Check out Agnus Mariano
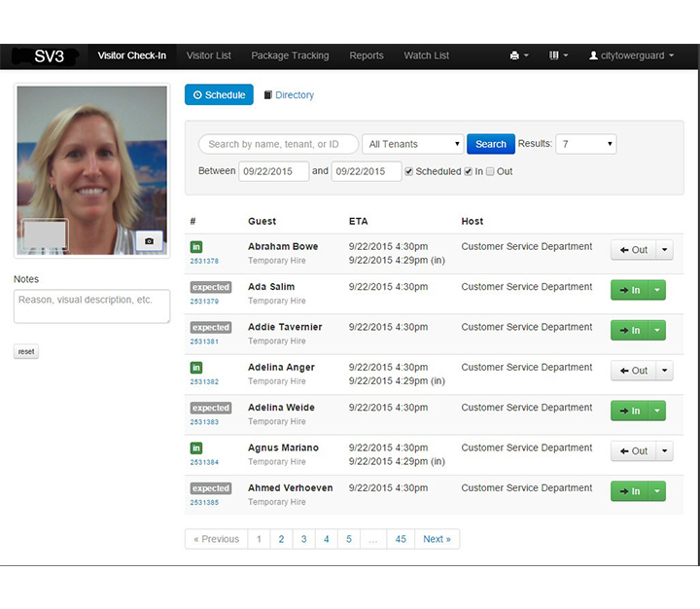Screen dimensions: 700x609 point(634,450)
